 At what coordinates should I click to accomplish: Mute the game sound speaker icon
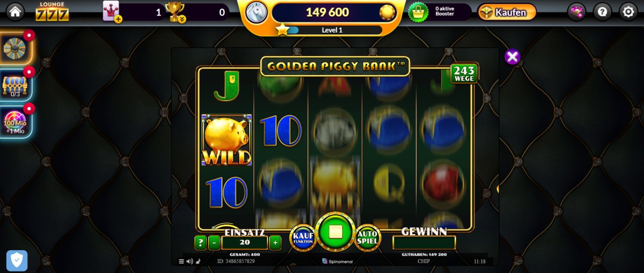pos(189,261)
